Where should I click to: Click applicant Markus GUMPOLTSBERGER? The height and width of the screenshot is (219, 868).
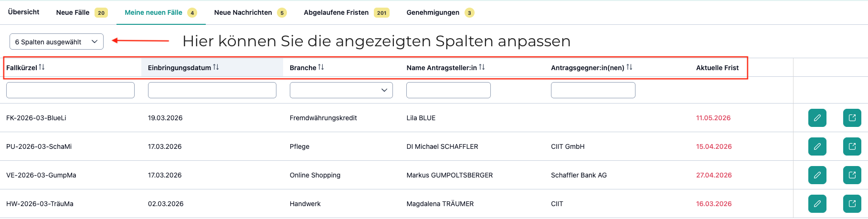(450, 175)
